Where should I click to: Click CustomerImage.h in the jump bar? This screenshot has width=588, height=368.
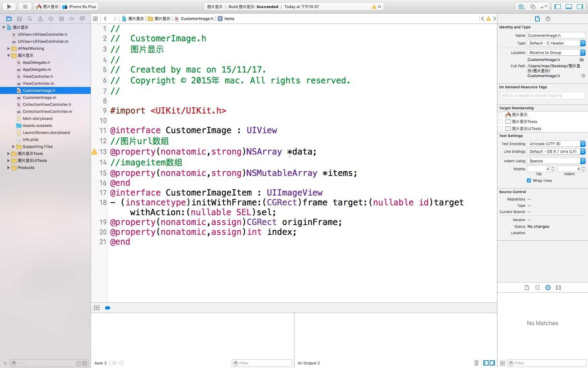click(x=197, y=19)
